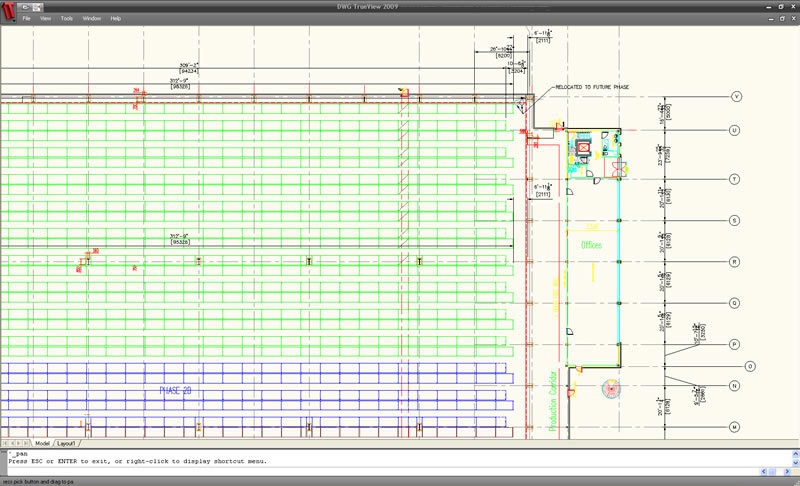Open the File menu
The height and width of the screenshot is (486, 800).
click(26, 19)
